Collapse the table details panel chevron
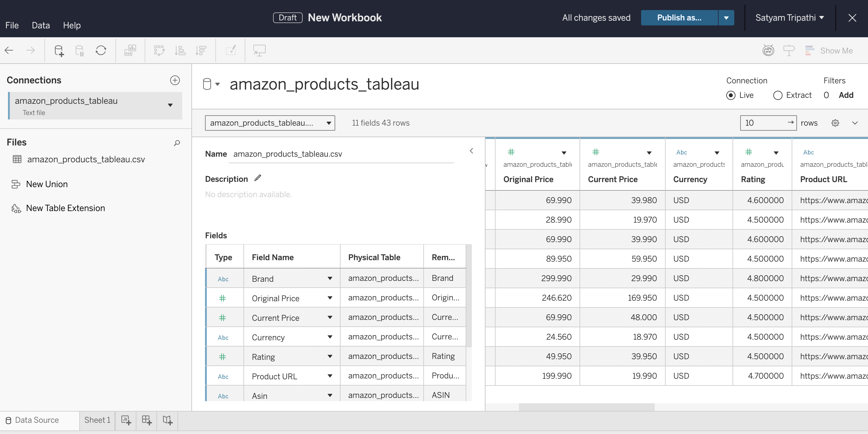Screen dimensions: 868x434 [471, 151]
